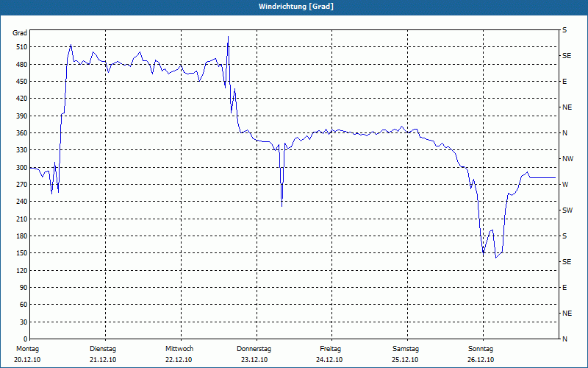Select the "Mittwoch" day label
This screenshot has height=368, width=588.
pos(179,349)
